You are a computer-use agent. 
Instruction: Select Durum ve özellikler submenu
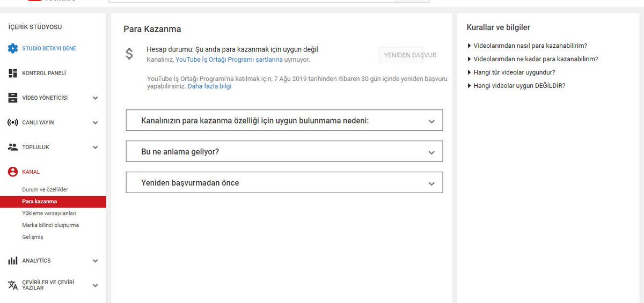(45, 190)
